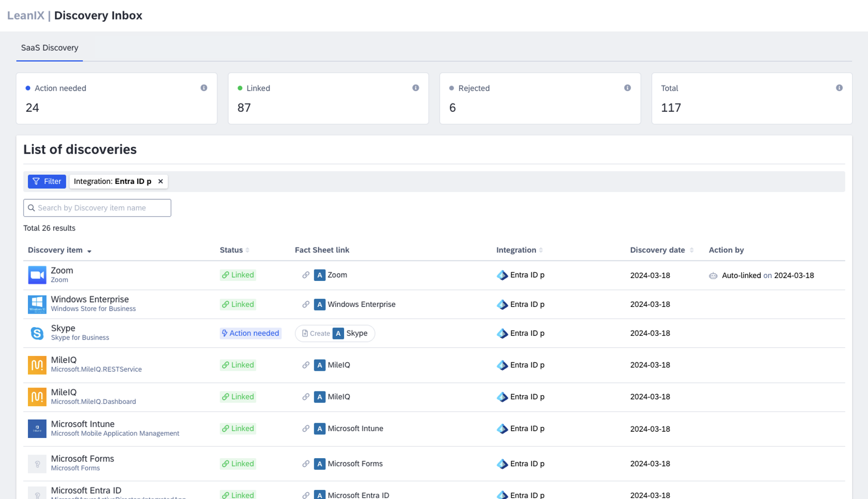
Task: Show info for Total card
Action: click(x=839, y=88)
